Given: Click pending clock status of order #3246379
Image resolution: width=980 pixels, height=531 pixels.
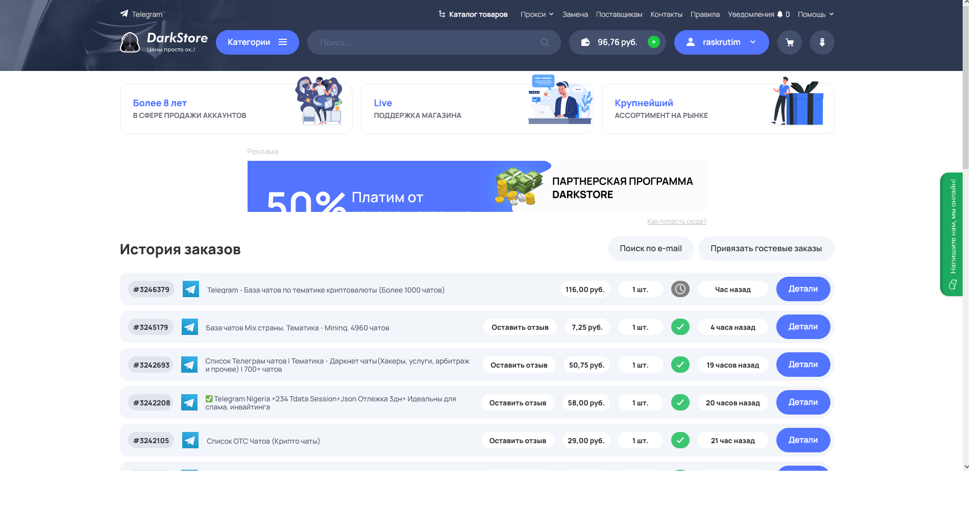Looking at the screenshot, I should (680, 289).
